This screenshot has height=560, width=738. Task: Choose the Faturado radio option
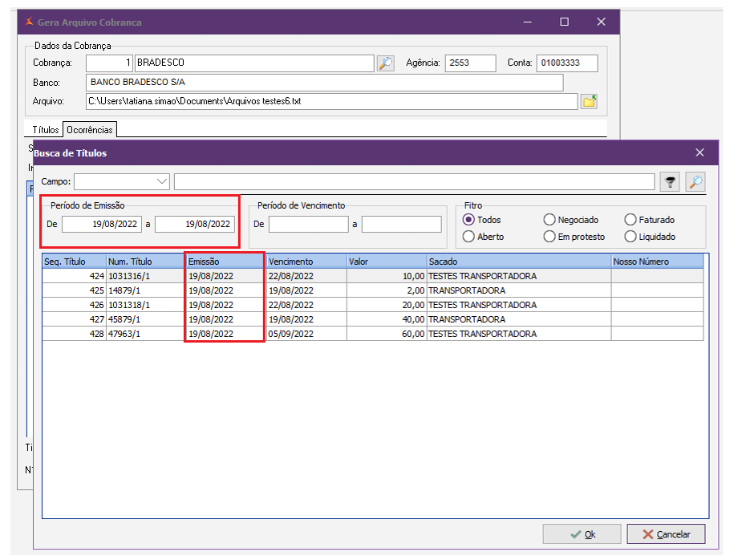tap(631, 220)
